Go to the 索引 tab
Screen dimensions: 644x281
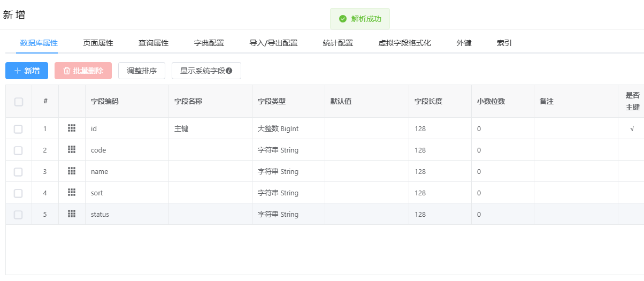pos(504,43)
